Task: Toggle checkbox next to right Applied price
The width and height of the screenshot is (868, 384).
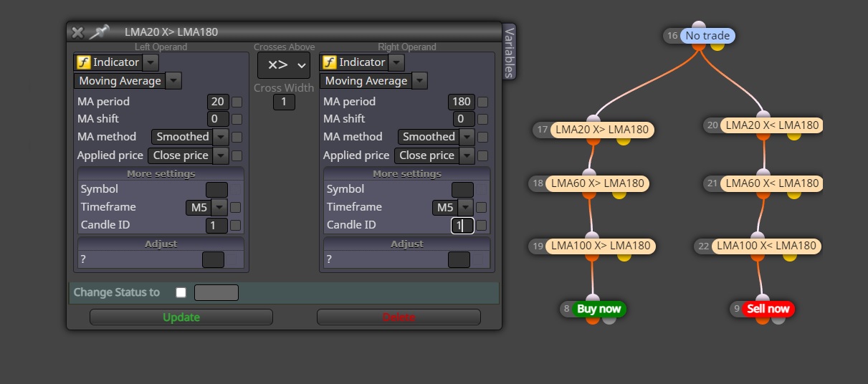Action: coord(482,155)
